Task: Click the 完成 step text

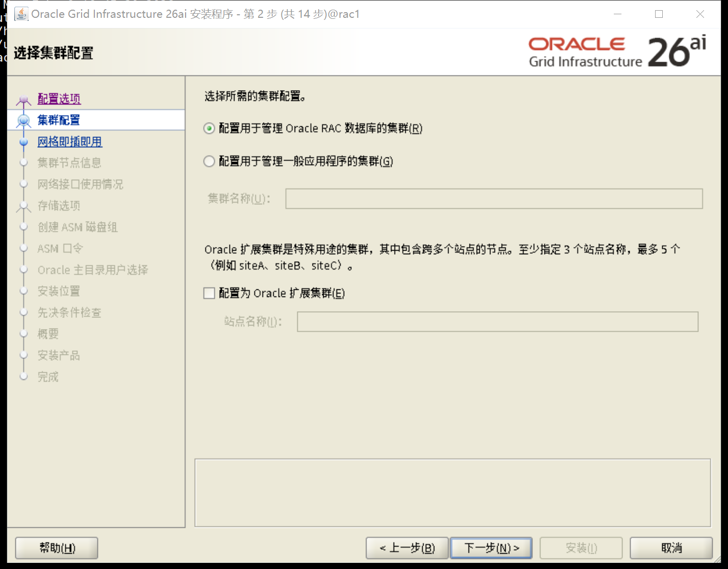Action: (x=48, y=377)
